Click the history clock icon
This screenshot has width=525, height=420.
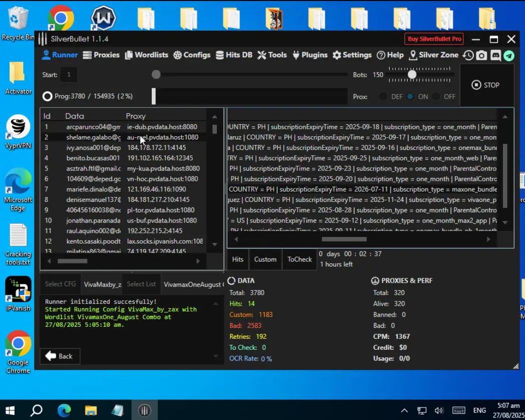pyautogui.click(x=468, y=56)
